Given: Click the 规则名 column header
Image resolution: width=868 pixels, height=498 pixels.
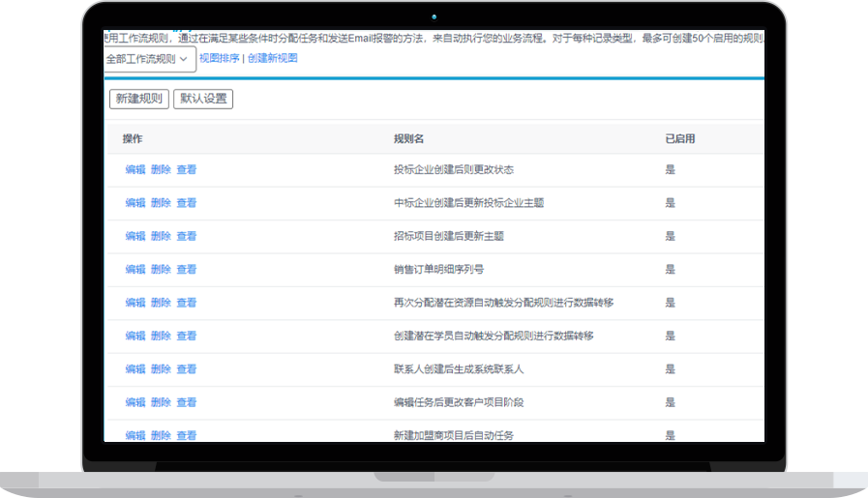Looking at the screenshot, I should click(408, 139).
